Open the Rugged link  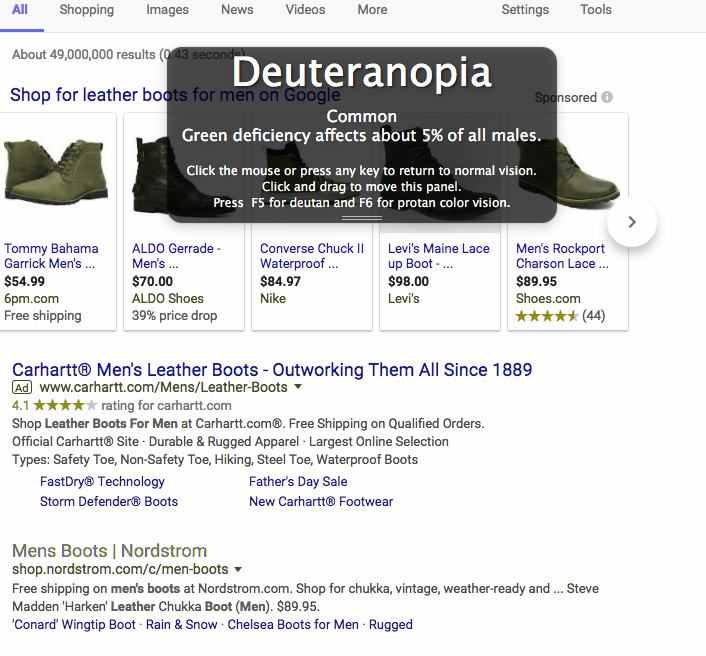[x=391, y=625]
